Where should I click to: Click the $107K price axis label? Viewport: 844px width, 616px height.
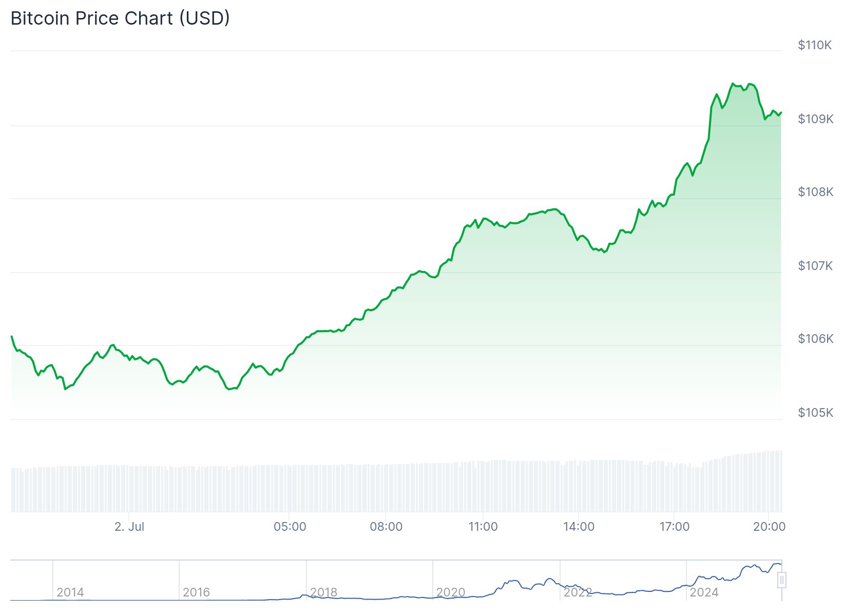coord(815,266)
